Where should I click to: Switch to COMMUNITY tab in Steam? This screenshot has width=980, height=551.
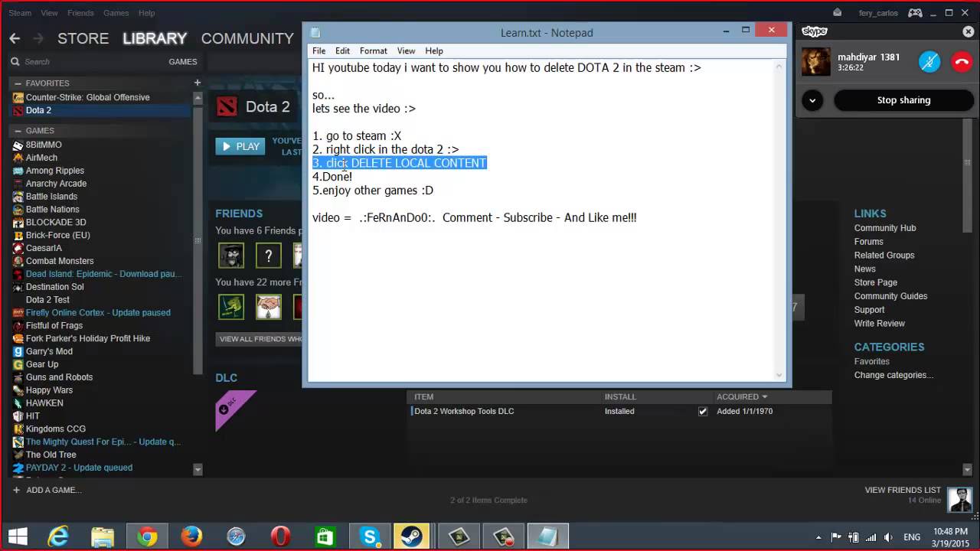247,38
